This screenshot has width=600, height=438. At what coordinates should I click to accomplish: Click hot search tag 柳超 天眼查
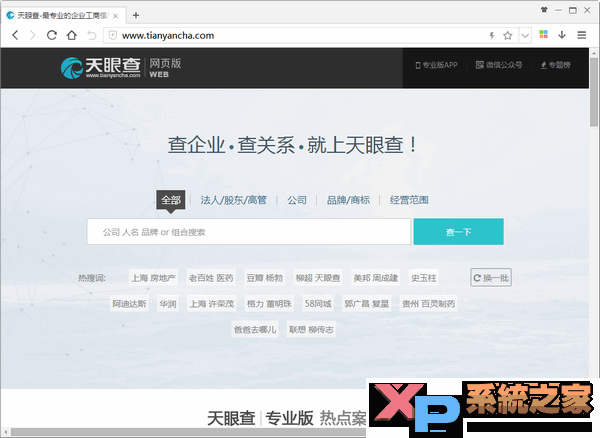[318, 278]
